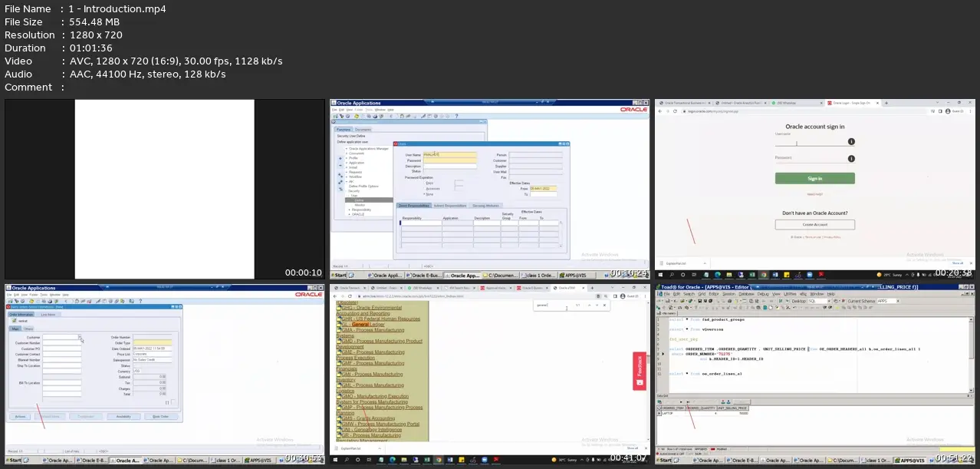Click the Password field on Oracle sign in
Screen dimensions: 980x469
point(811,158)
